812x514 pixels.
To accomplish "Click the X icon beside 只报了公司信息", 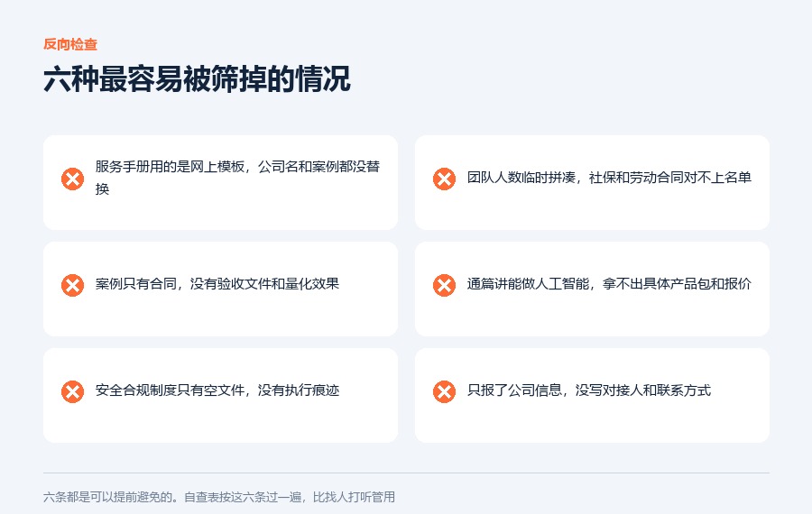I will (444, 392).
